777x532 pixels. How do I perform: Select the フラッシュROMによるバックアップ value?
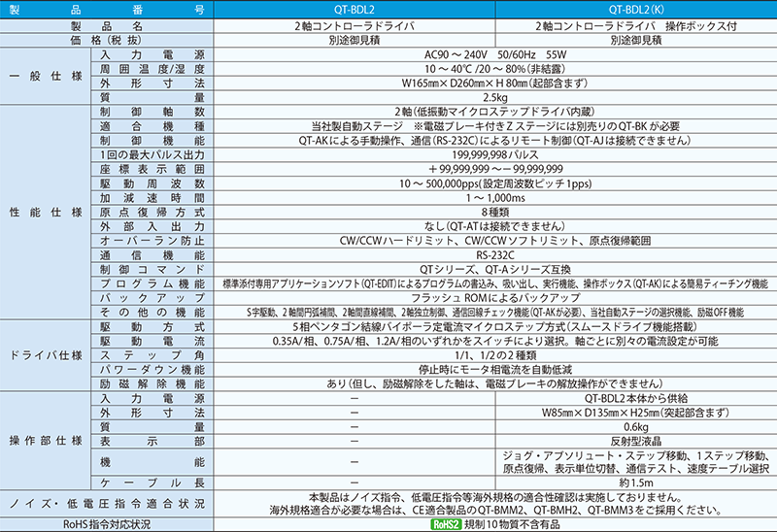[495, 298]
